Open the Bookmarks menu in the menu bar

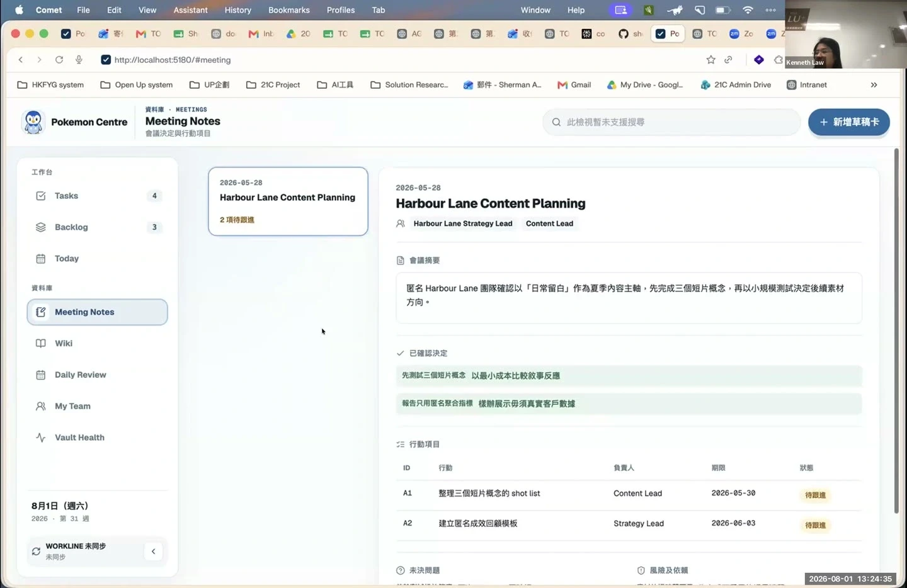pos(289,10)
